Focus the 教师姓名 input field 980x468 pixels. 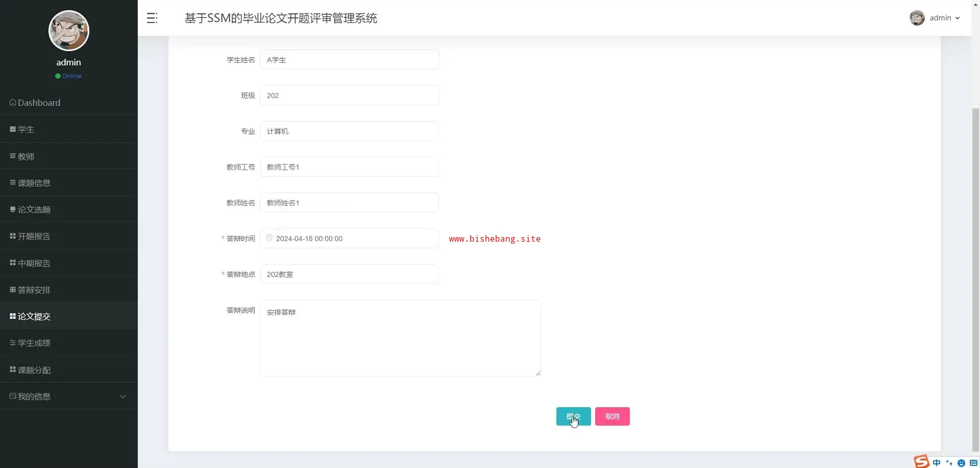tap(350, 203)
